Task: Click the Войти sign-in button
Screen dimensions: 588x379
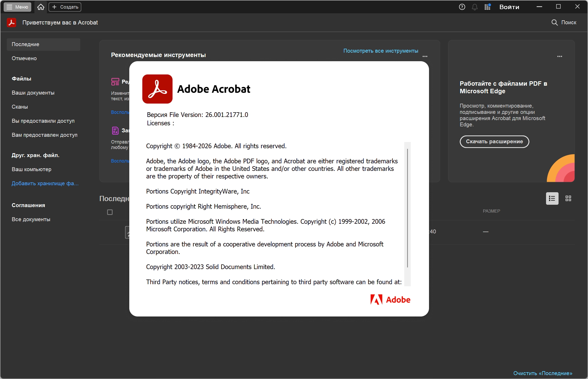Action: click(x=509, y=7)
